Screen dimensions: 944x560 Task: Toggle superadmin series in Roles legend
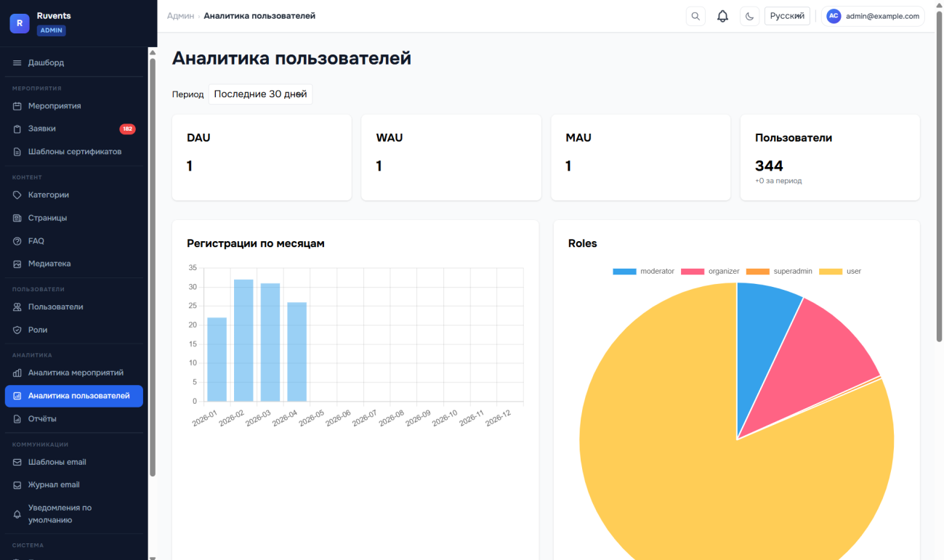coord(779,271)
